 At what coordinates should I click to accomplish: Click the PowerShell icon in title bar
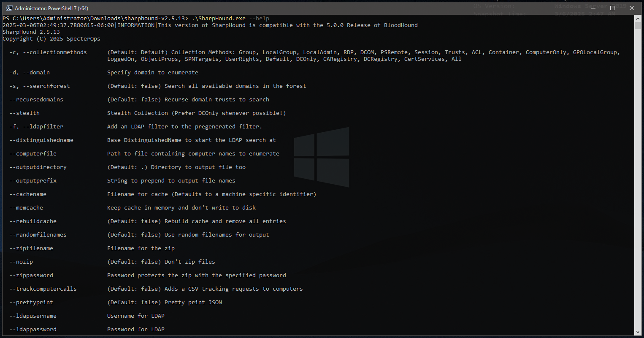point(8,8)
